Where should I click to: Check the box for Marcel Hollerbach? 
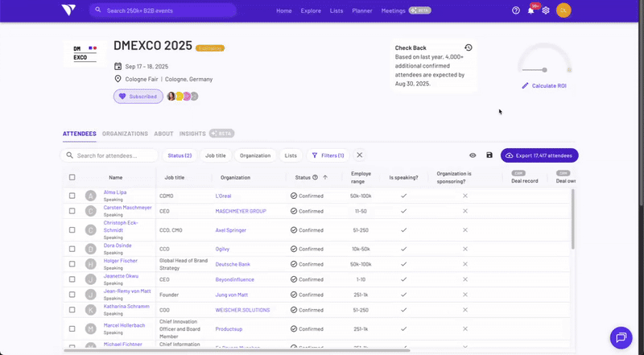tap(72, 328)
